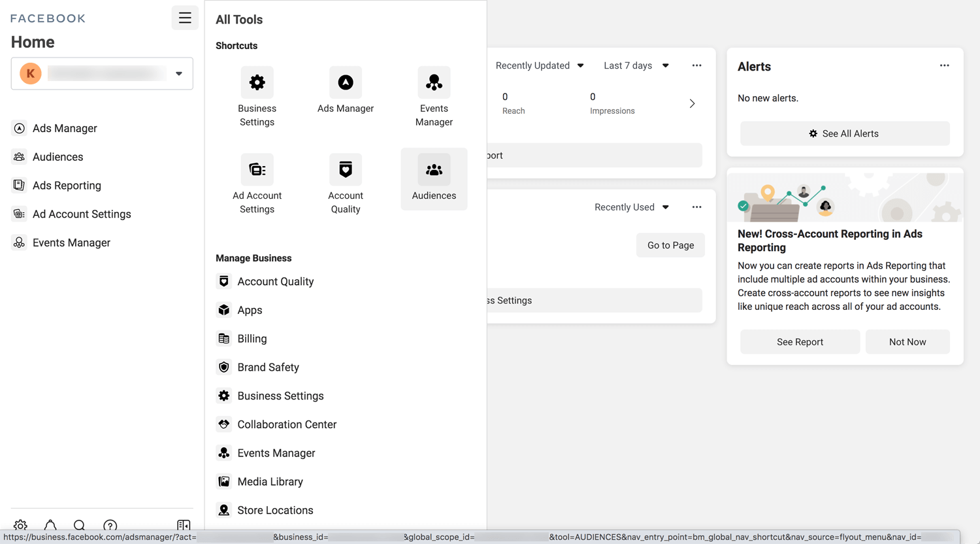Click the sidebar panel toggle icon at bottom

tap(184, 525)
